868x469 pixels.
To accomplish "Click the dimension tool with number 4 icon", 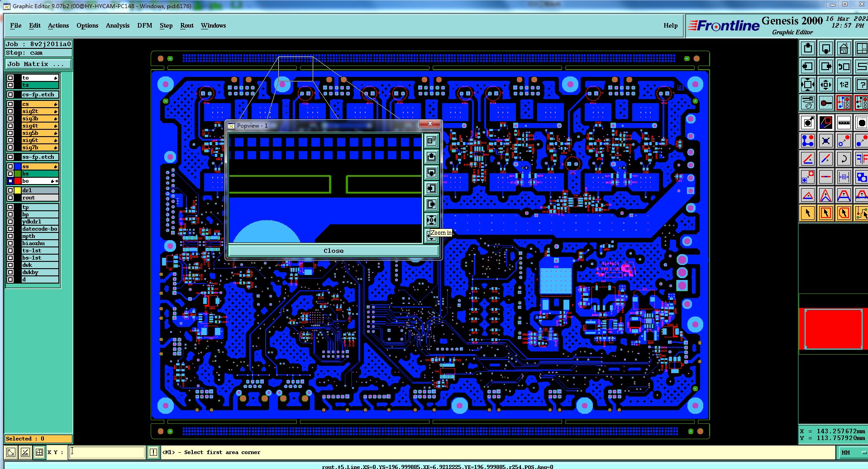I will [844, 177].
